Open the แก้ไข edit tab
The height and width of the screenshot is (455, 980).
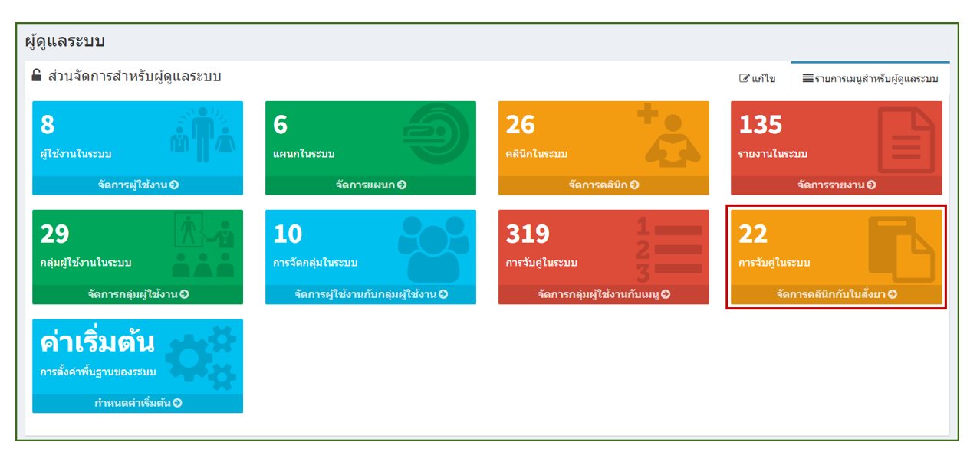pos(757,79)
